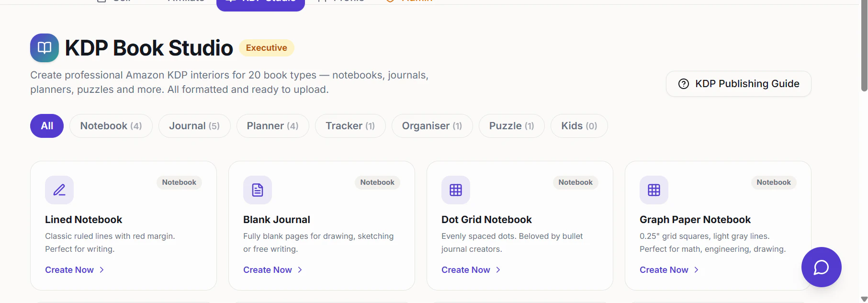This screenshot has height=303, width=868.
Task: Click the Notebook tag on Dot Grid Notebook card
Action: 575,182
